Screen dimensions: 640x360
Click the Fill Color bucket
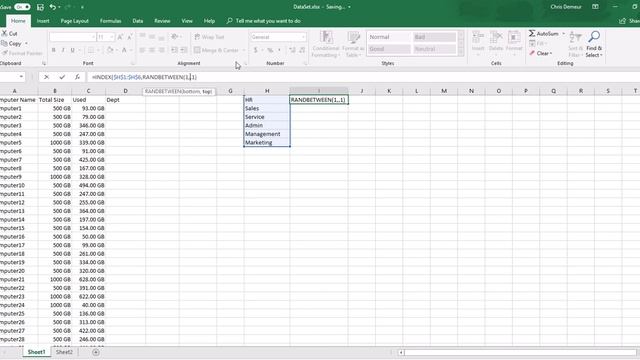pos(109,50)
